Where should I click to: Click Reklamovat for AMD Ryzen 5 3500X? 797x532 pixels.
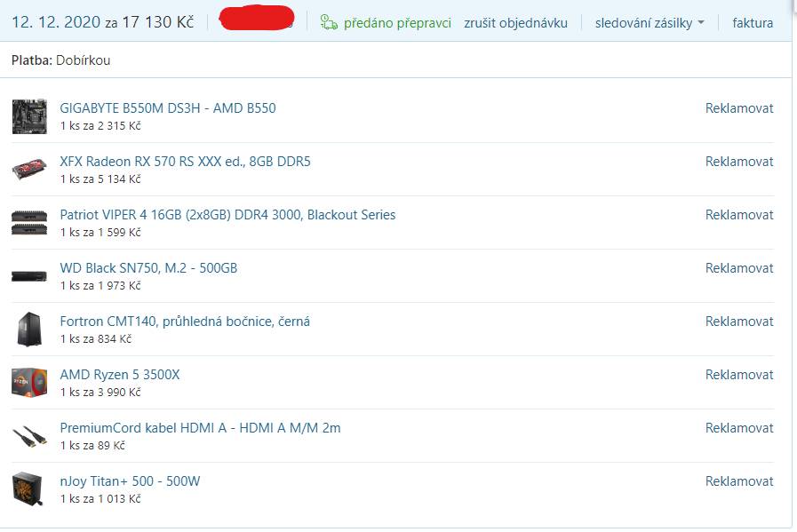coord(739,375)
